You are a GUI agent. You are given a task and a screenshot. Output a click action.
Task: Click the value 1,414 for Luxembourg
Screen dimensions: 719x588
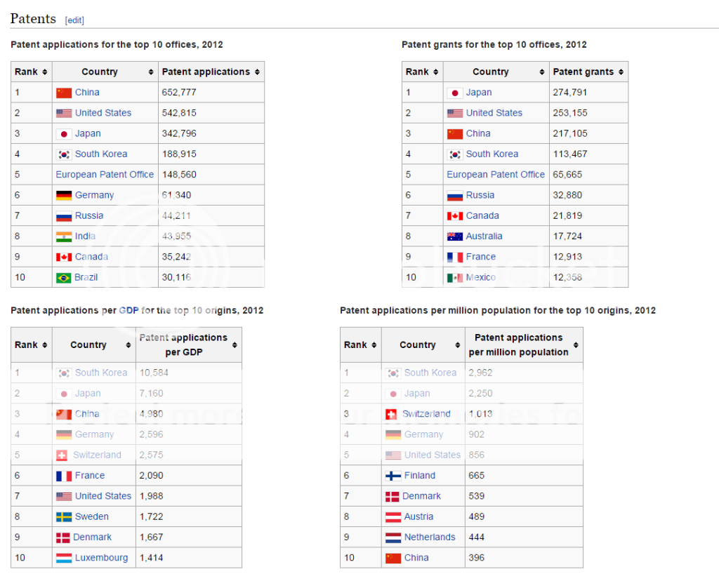152,559
